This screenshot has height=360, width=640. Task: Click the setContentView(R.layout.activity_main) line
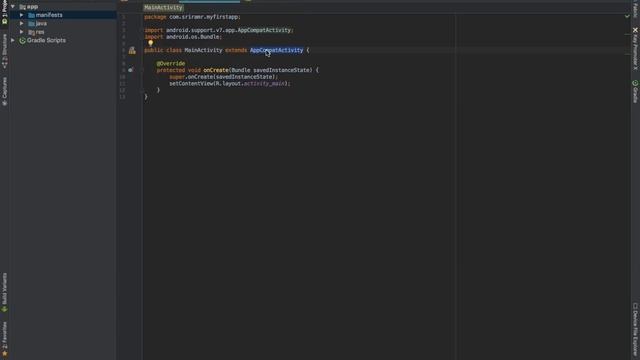(230, 84)
